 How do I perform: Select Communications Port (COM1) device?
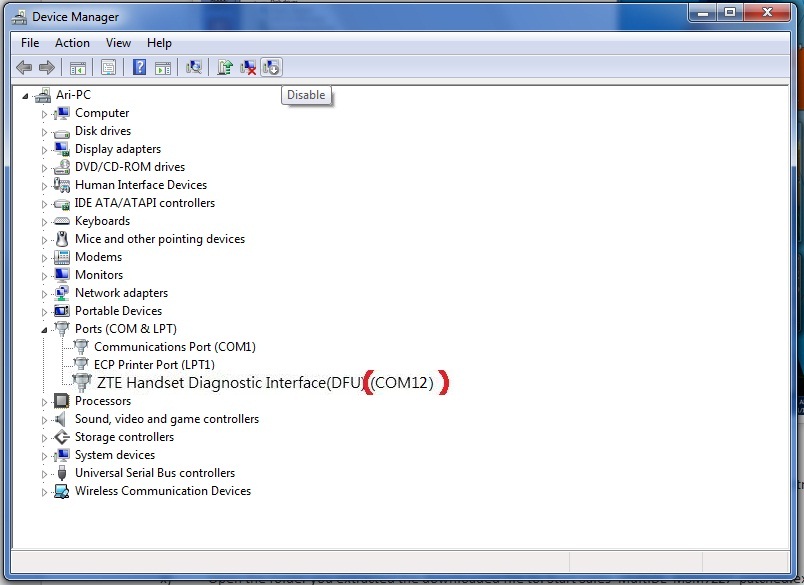point(175,347)
